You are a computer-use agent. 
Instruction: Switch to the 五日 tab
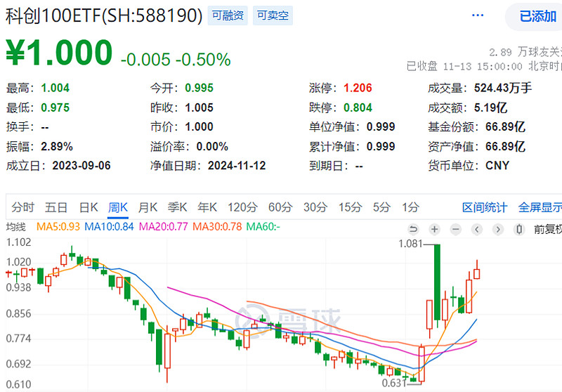56,207
